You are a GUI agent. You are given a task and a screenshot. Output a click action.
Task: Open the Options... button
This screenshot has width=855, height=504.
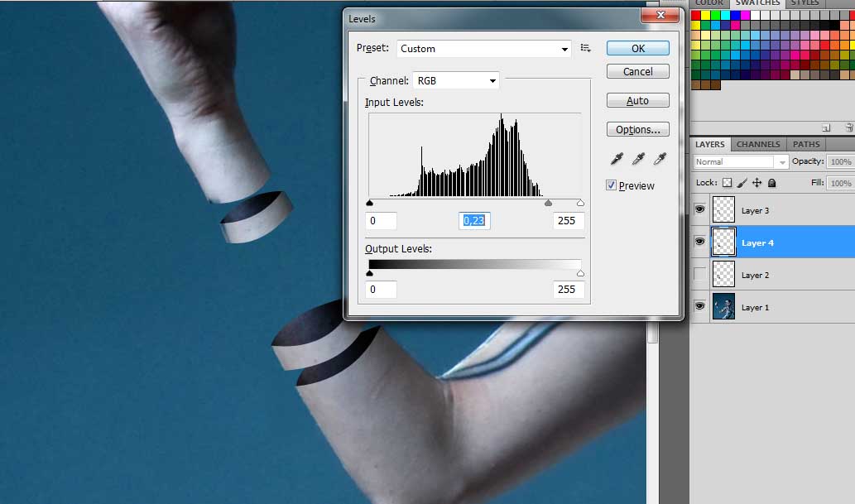click(x=638, y=129)
